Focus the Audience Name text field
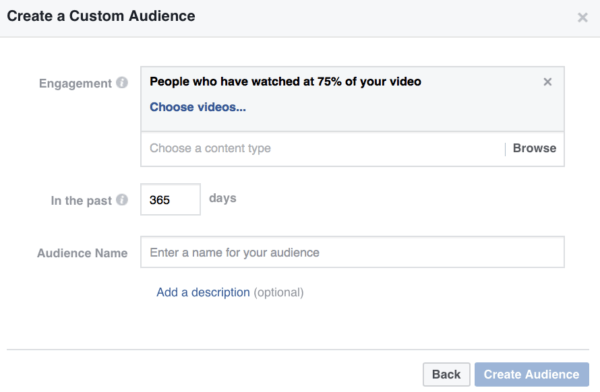The height and width of the screenshot is (392, 600). tap(352, 252)
